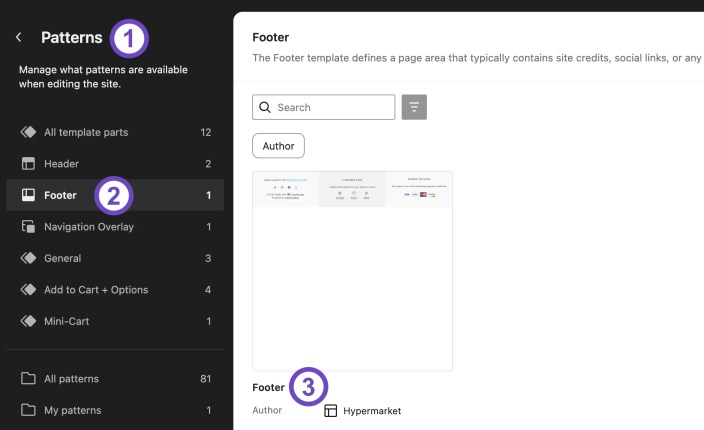The height and width of the screenshot is (430, 704).
Task: Select the Footer category in sidebar
Action: pos(115,195)
